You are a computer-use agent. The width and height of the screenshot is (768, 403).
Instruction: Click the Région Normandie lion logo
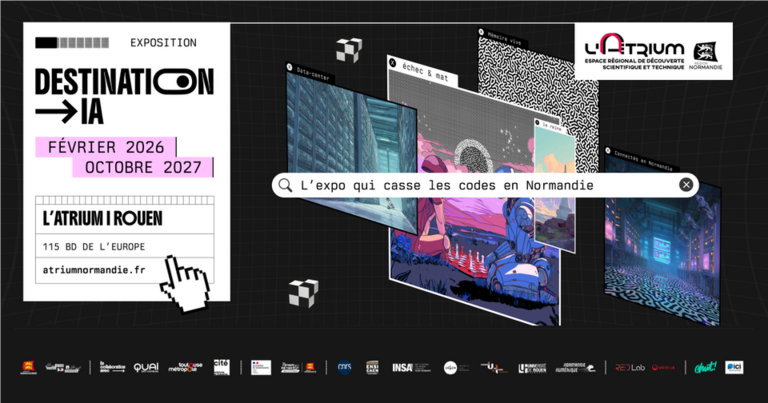pyautogui.click(x=705, y=55)
